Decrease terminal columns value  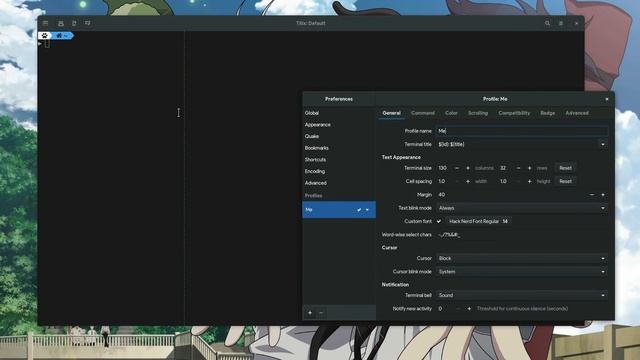click(x=457, y=168)
